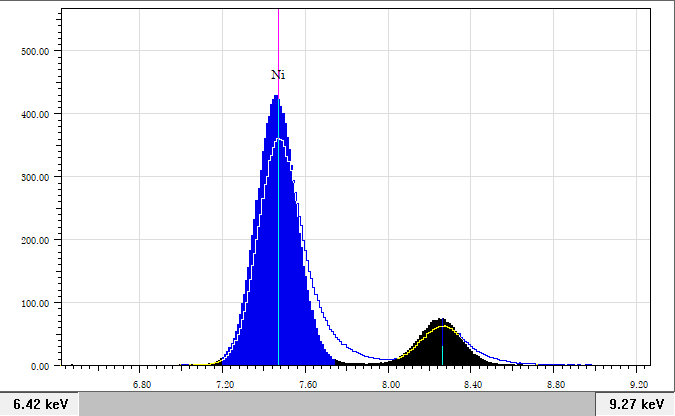
Task: Click the 400.00 y-axis label
Action: (35, 115)
